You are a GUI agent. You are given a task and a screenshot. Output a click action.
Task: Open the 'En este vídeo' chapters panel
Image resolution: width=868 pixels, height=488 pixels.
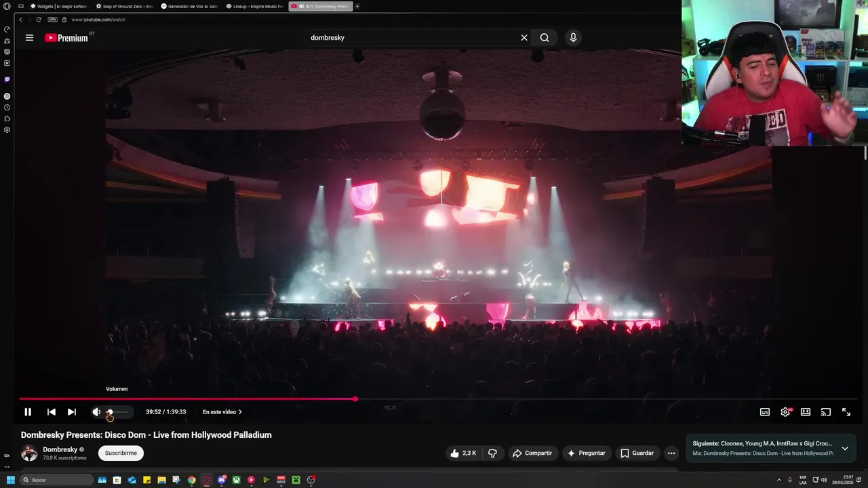222,412
